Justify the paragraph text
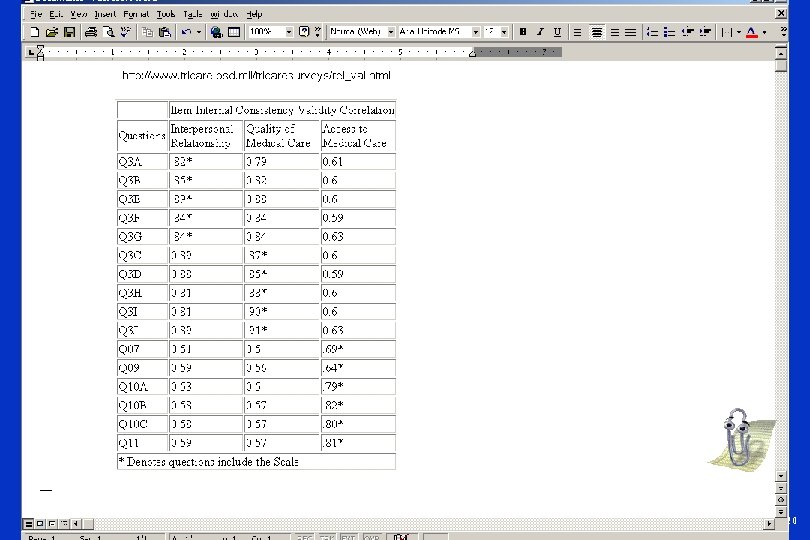 click(631, 32)
